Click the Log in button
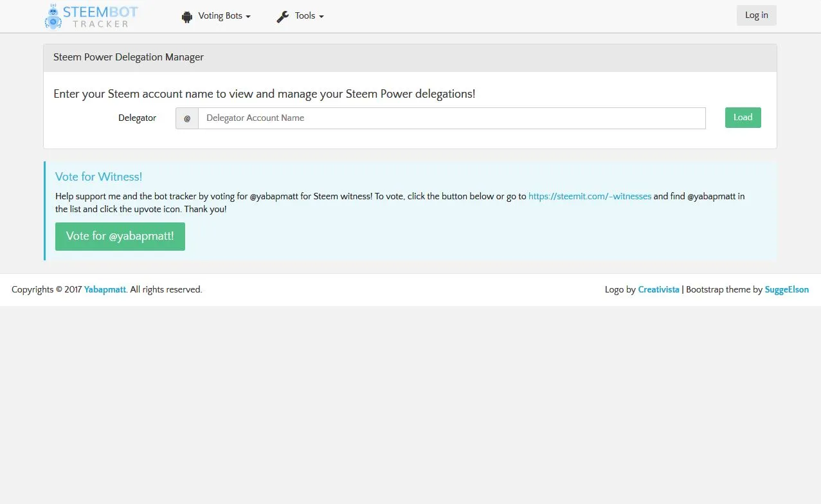Image resolution: width=821 pixels, height=504 pixels. [756, 15]
